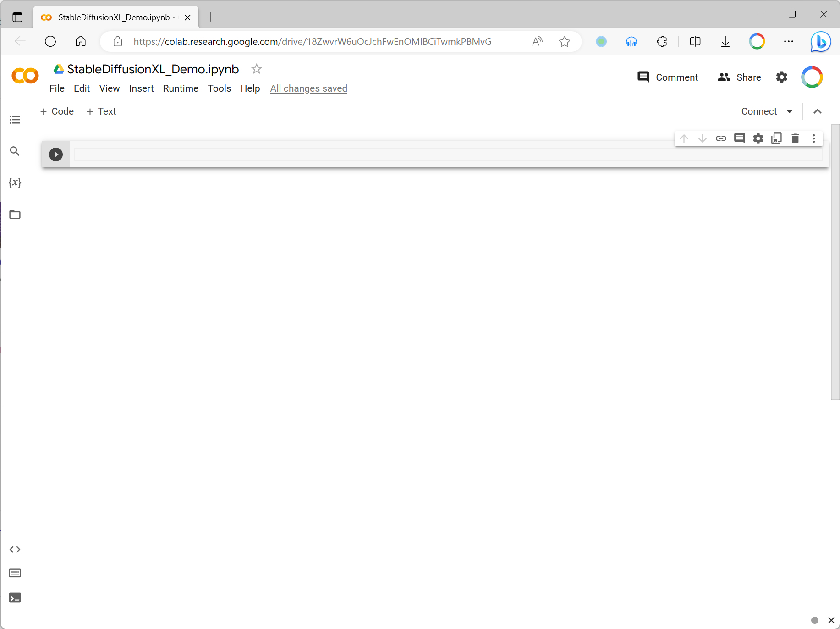Open tab actions menu in title bar
The width and height of the screenshot is (840, 629).
point(17,17)
